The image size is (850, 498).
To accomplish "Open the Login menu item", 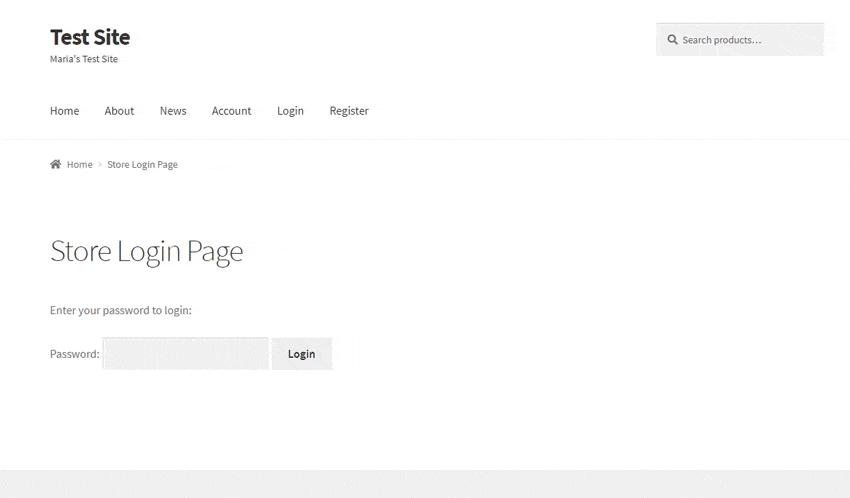I will point(291,111).
